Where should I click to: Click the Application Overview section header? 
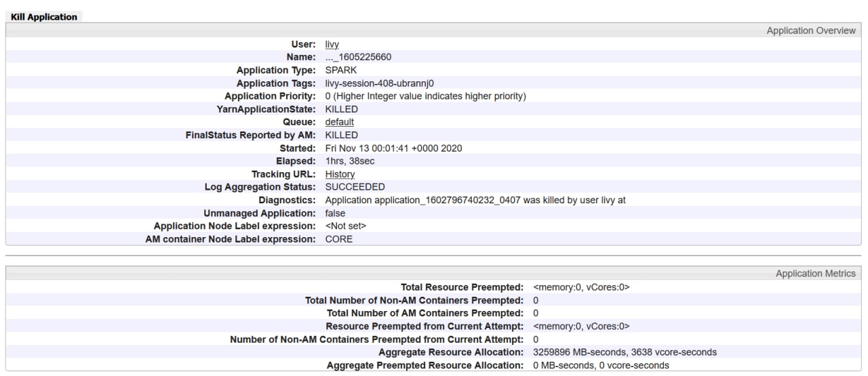tap(810, 31)
